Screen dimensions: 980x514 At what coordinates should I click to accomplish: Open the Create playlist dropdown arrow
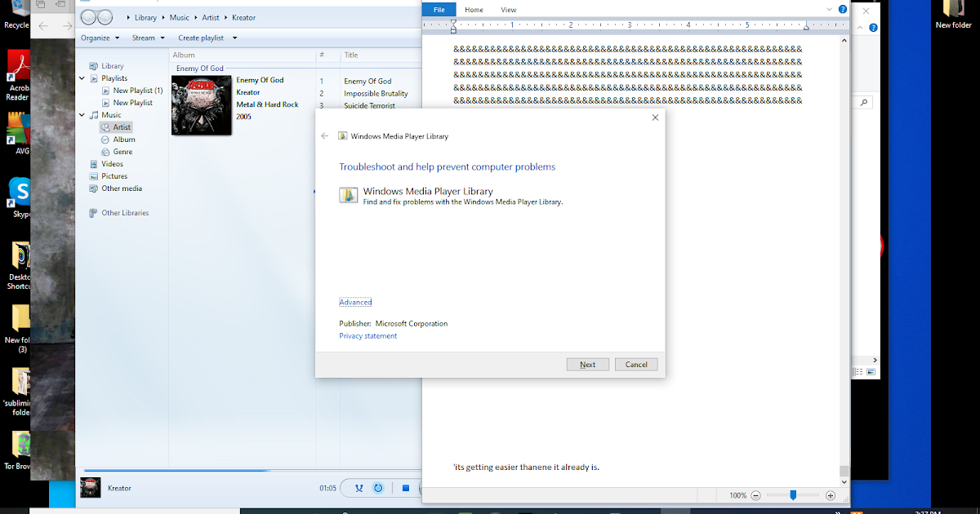pos(234,38)
